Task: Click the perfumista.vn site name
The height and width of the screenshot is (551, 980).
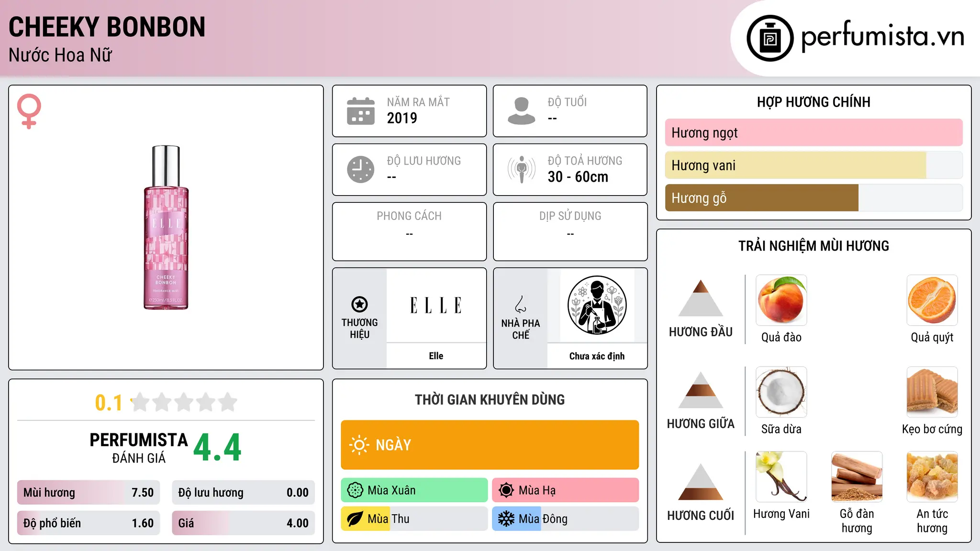Action: [882, 37]
